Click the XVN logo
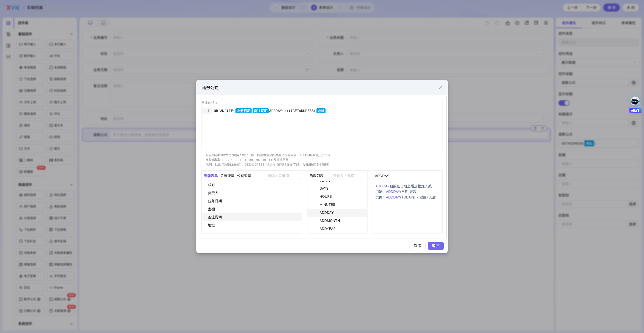Viewport: 644px width, 333px height. 13,8
